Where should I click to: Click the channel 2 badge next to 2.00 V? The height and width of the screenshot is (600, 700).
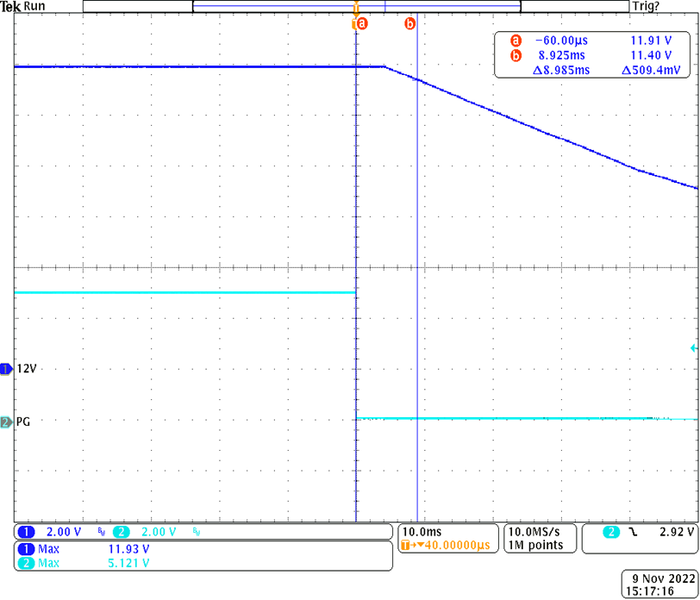click(121, 532)
